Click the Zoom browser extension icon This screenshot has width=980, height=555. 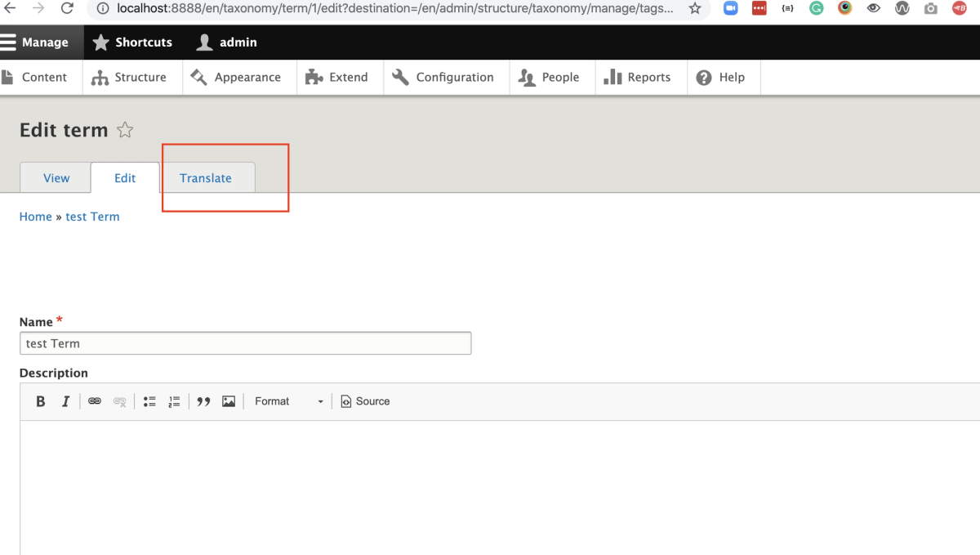[731, 9]
